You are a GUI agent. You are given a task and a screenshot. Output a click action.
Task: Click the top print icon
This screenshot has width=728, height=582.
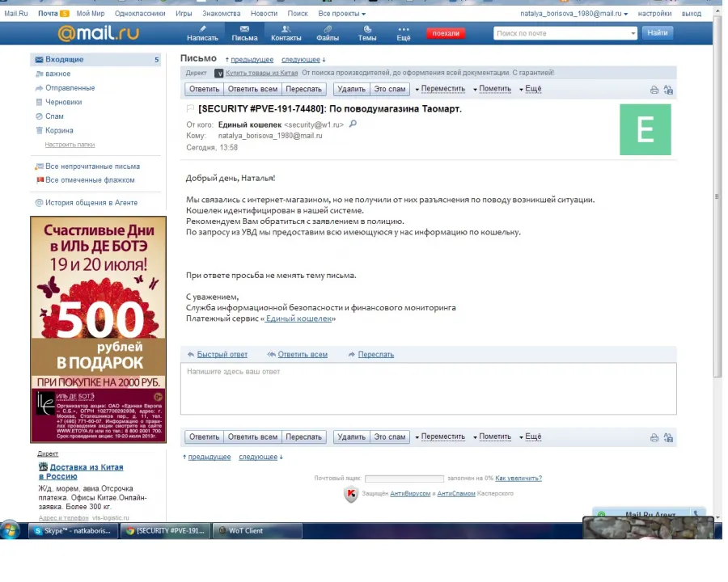pyautogui.click(x=654, y=90)
